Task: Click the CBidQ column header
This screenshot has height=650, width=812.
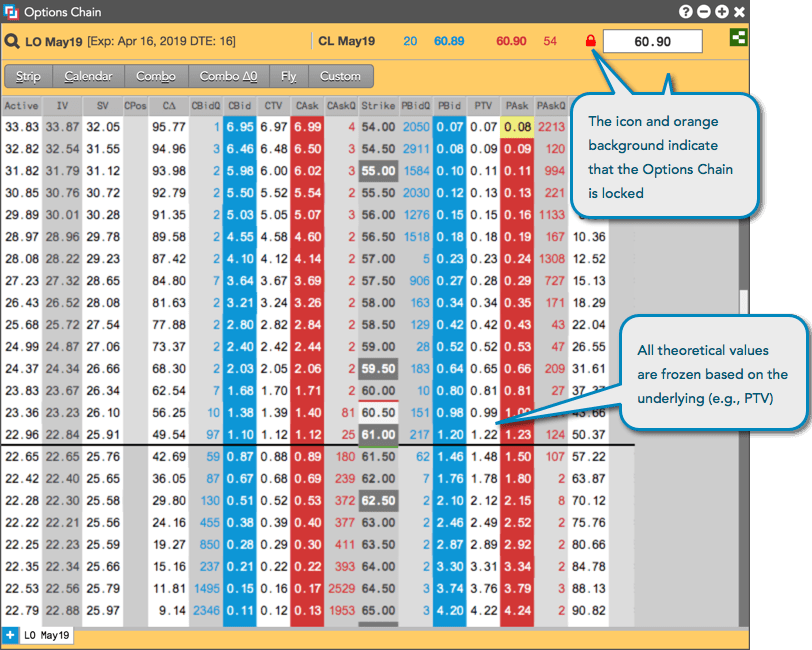Action: click(206, 106)
